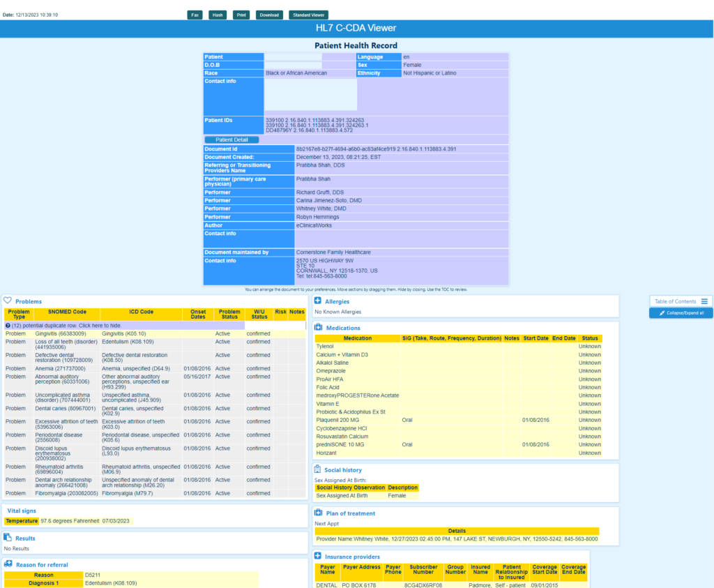
Task: Click the heart icon beside Problems
Action: click(8, 301)
